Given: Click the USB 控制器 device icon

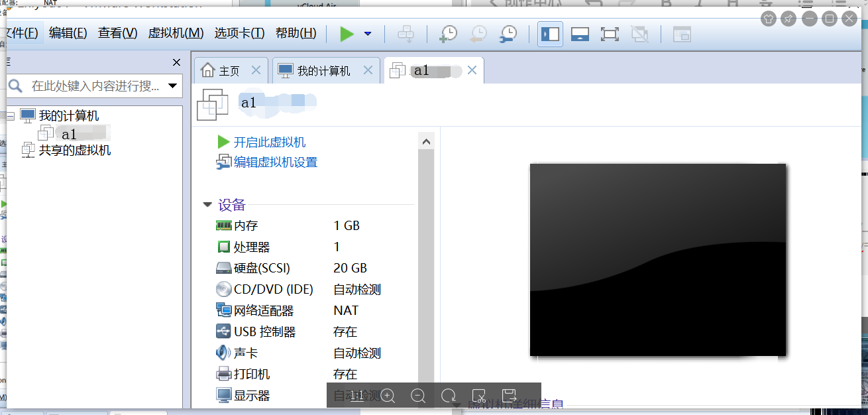Looking at the screenshot, I should [x=223, y=331].
